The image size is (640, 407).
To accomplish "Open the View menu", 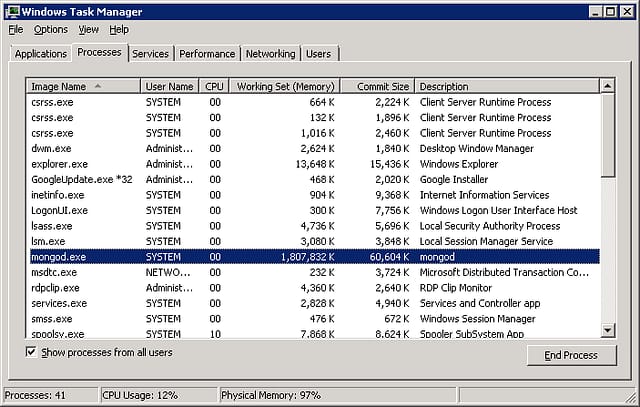I will coord(88,30).
